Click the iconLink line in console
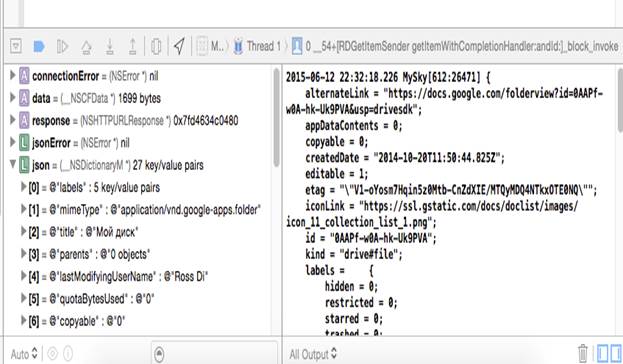Image resolution: width=623 pixels, height=364 pixels. click(432, 214)
